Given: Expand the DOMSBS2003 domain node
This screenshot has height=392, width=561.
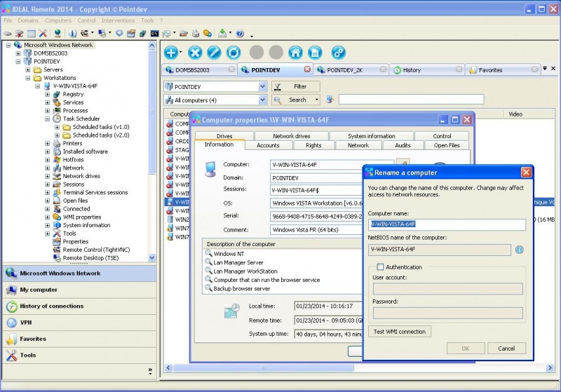Looking at the screenshot, I should (18, 53).
